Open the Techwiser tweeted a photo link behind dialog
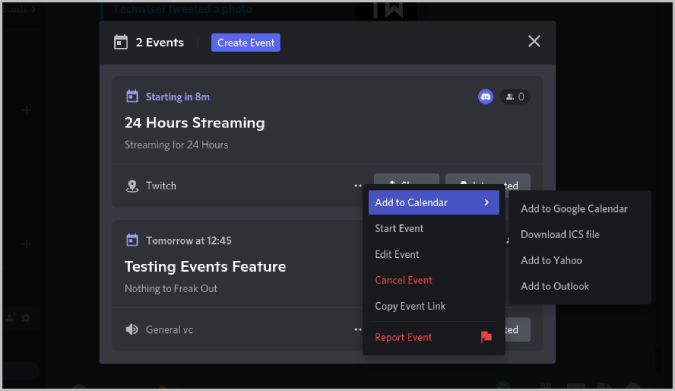The height and width of the screenshot is (391, 675). [x=183, y=9]
